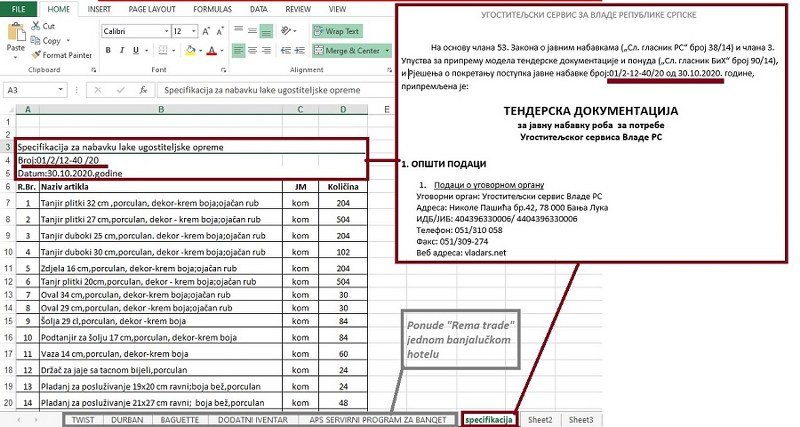Screen dimensions: 800x427
Task: Open the Font group dialog launcher
Action: (x=224, y=70)
